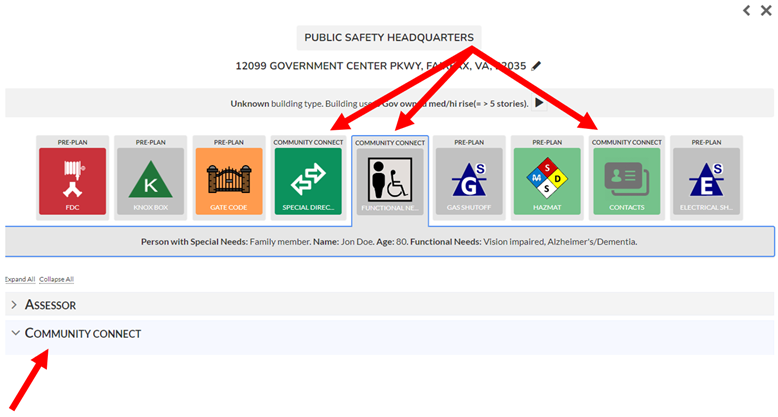The height and width of the screenshot is (417, 778).
Task: Select the Special Directions community connect tile
Action: pos(307,181)
